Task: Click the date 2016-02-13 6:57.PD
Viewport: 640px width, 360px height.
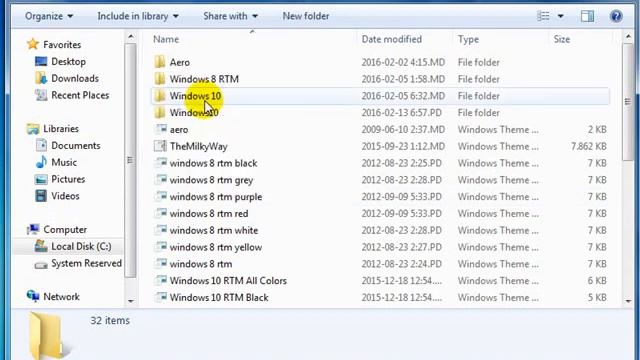Action: tap(401, 113)
